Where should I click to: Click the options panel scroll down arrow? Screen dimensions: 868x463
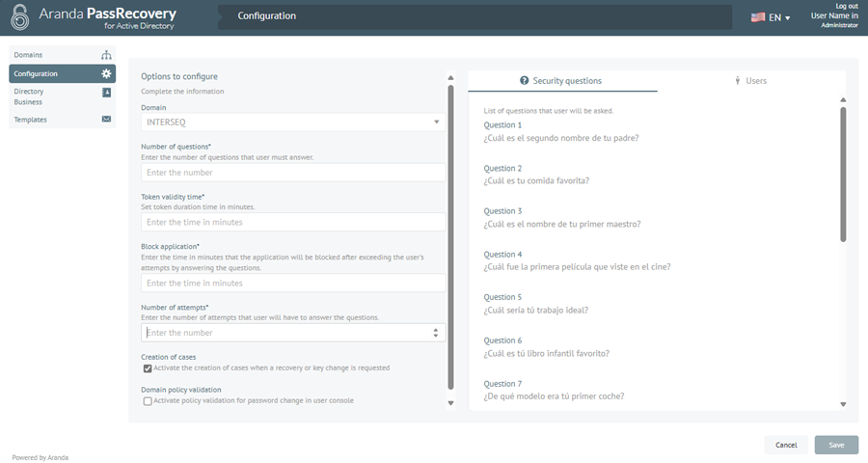pyautogui.click(x=450, y=403)
